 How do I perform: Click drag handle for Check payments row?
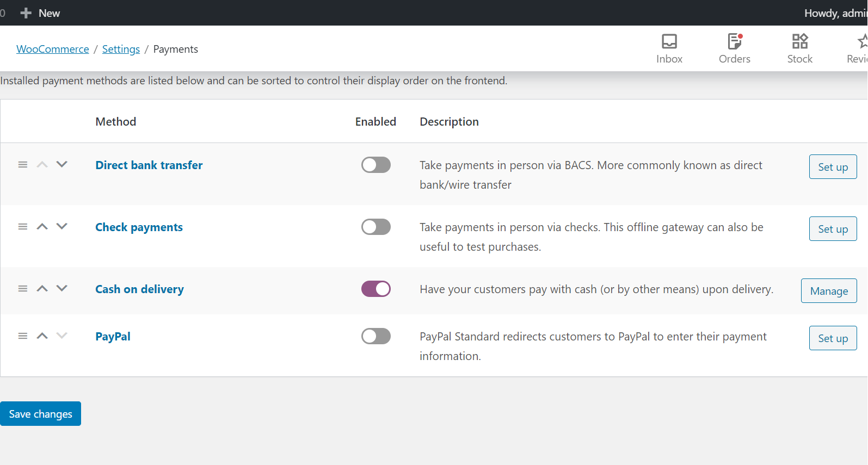tap(23, 227)
